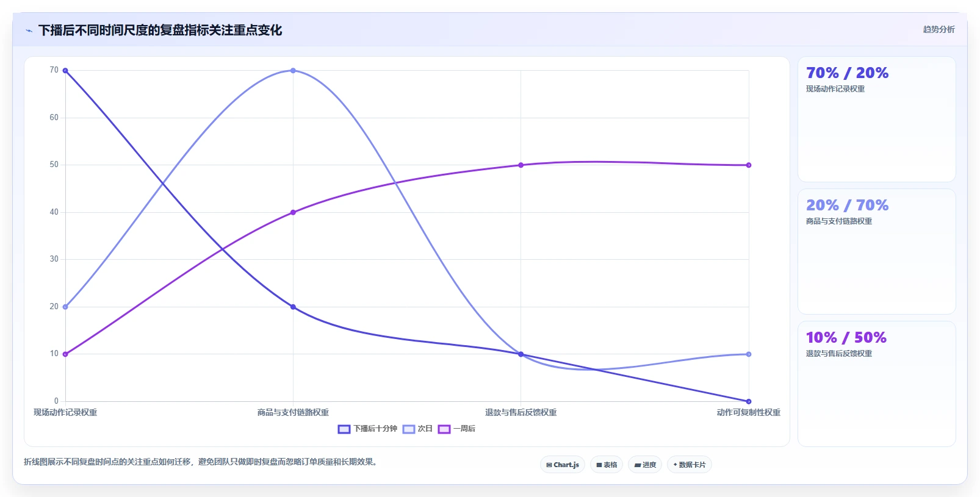Click the 进度 tag chip
Viewport: 980px width, 497px height.
pos(645,465)
